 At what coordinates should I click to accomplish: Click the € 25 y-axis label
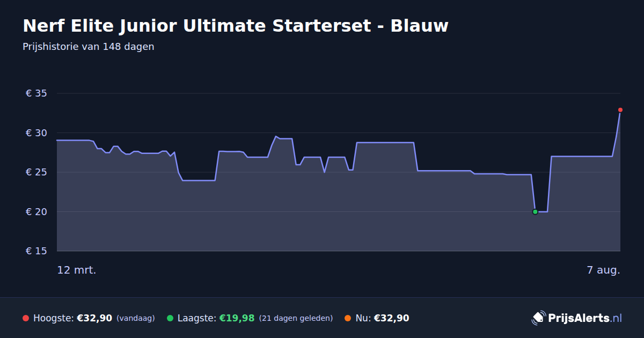pos(36,172)
